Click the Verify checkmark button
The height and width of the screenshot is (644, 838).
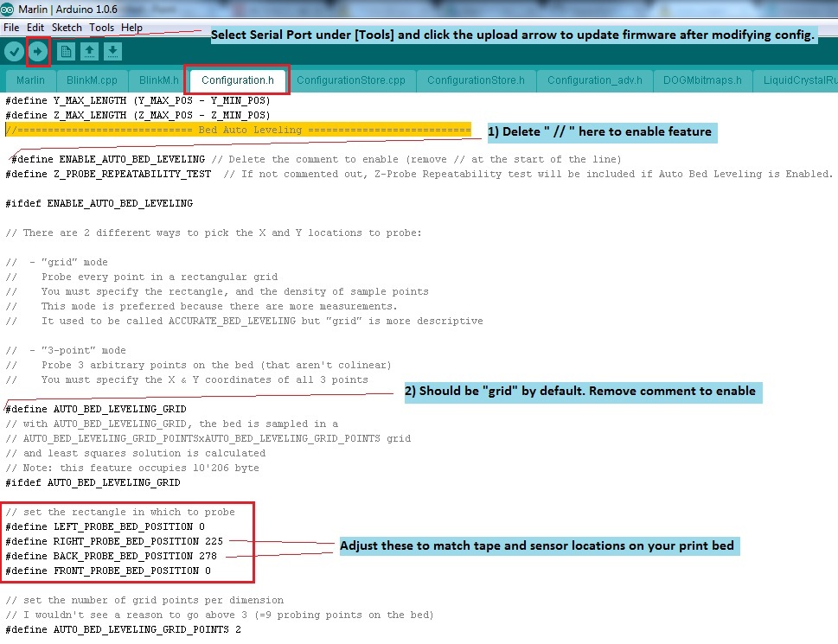(14, 52)
